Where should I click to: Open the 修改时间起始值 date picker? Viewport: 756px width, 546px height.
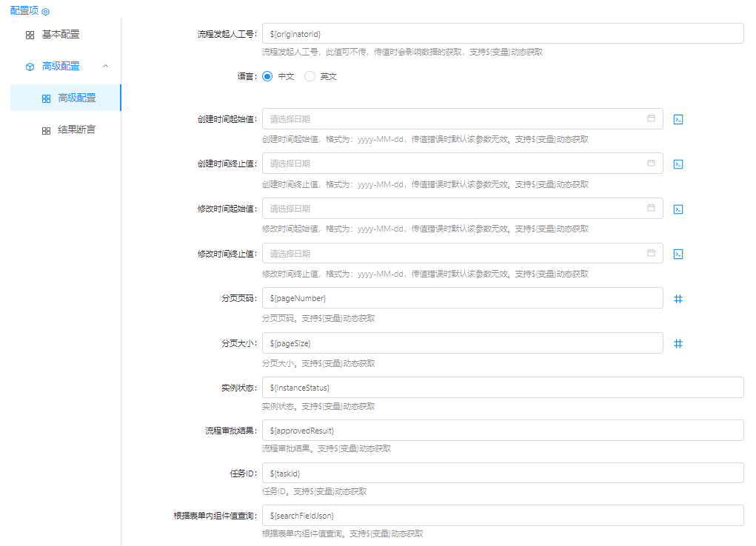(x=459, y=209)
